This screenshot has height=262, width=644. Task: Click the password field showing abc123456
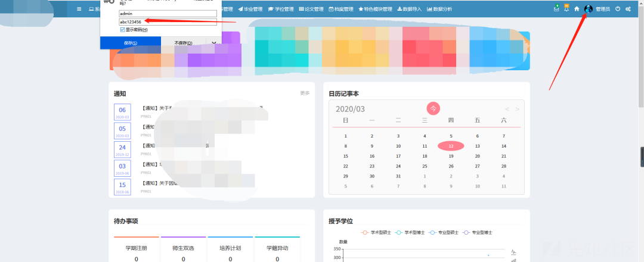coord(168,21)
